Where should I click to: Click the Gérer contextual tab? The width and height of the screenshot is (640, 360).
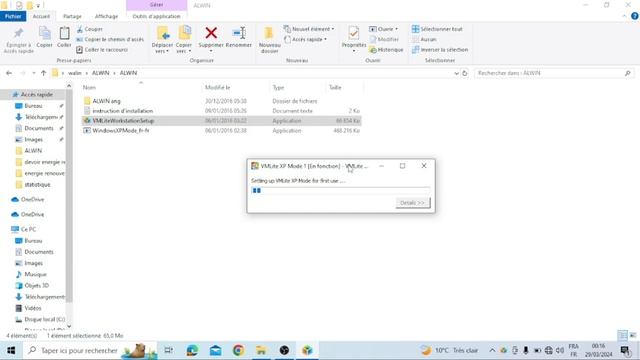click(156, 5)
